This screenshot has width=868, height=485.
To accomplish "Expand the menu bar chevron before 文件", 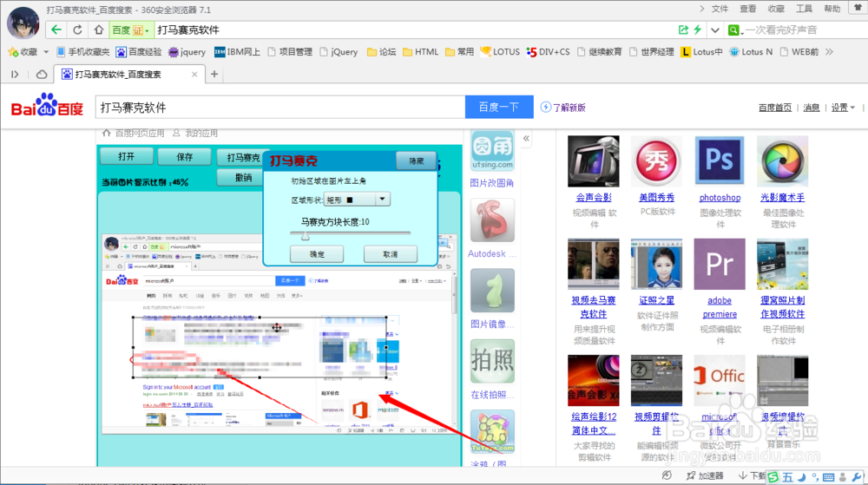I will click(702, 9).
